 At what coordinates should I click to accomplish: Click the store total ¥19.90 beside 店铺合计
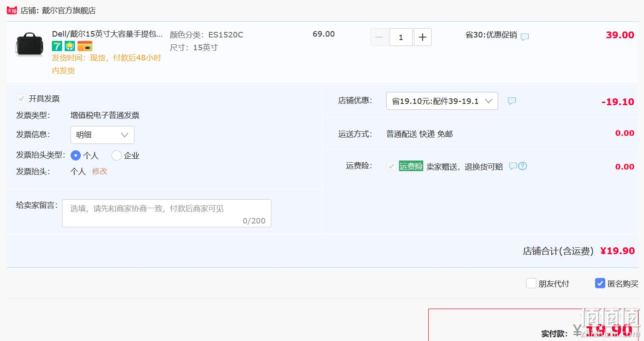617,251
